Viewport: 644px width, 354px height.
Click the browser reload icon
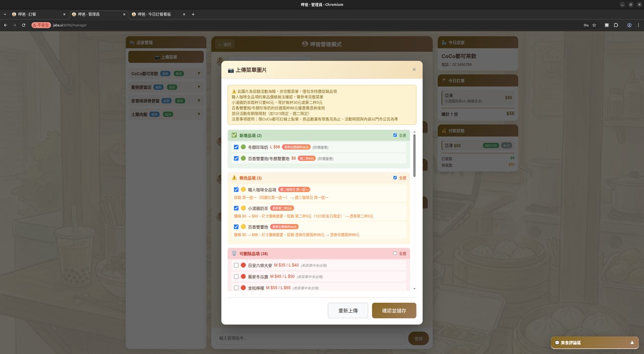coord(24,25)
